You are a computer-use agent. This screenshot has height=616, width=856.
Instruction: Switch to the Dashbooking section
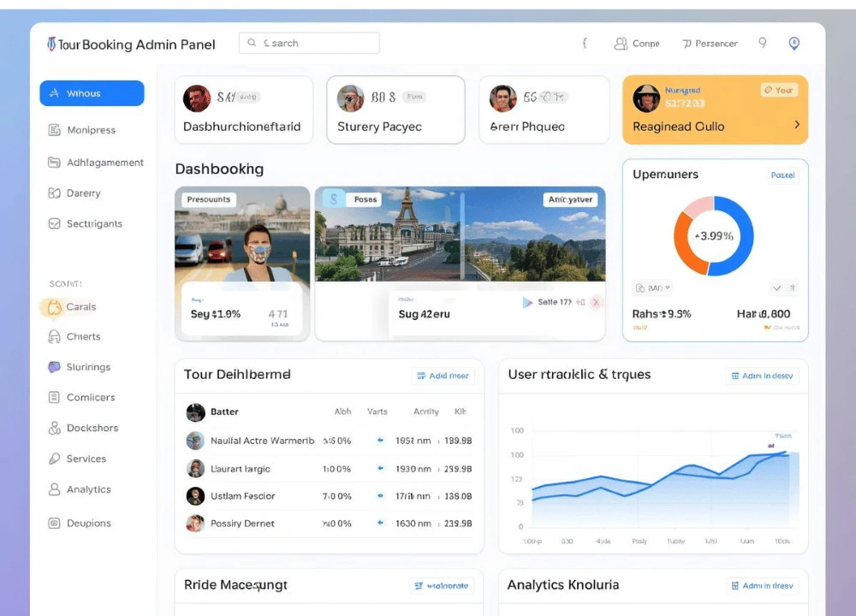pyautogui.click(x=219, y=169)
